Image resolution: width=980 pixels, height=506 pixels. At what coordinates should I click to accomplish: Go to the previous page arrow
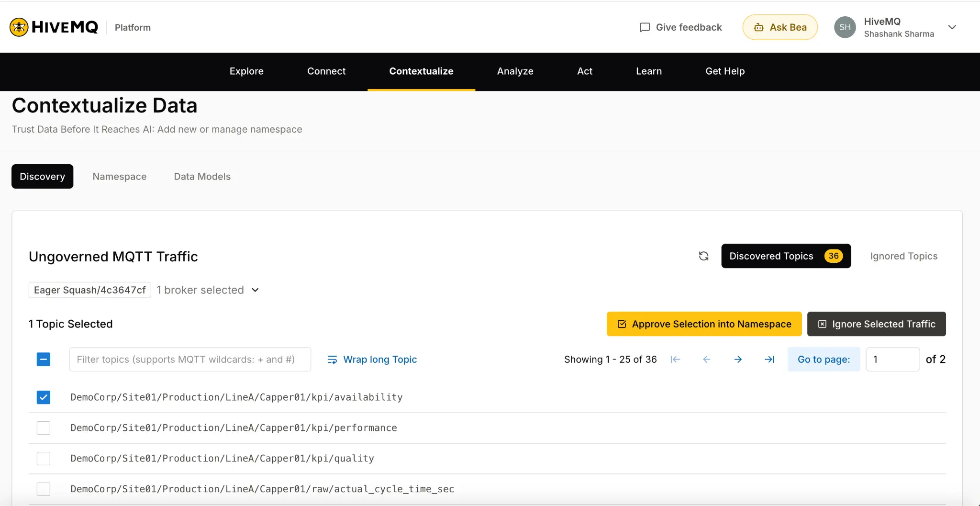(707, 360)
